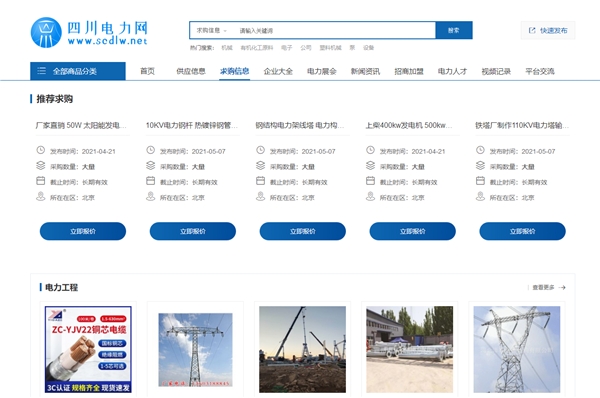This screenshot has width=600, height=398.
Task: Open the 企业大全 nav item
Action: click(278, 71)
